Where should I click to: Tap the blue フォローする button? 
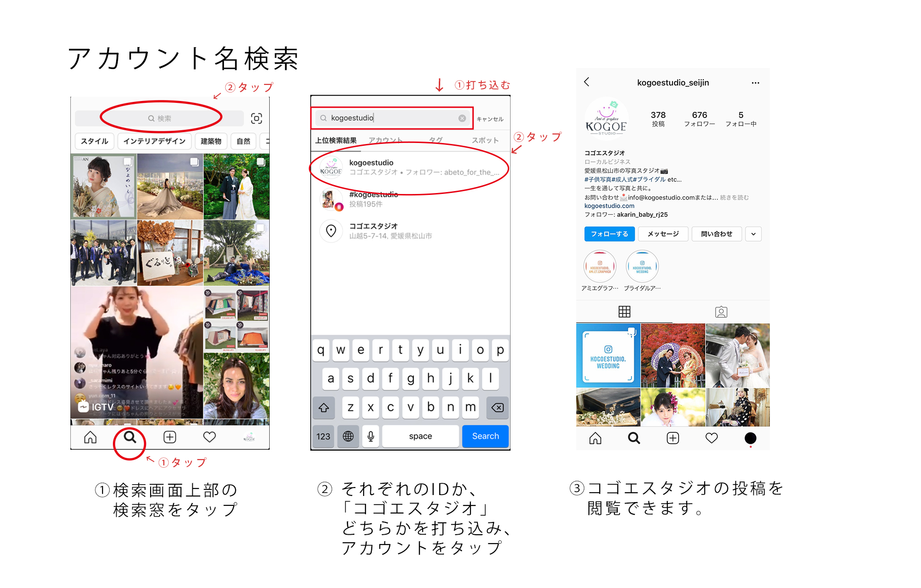click(x=609, y=234)
